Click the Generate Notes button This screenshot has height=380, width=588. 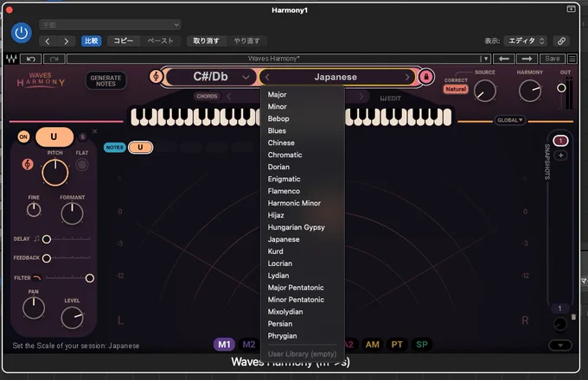(x=105, y=81)
